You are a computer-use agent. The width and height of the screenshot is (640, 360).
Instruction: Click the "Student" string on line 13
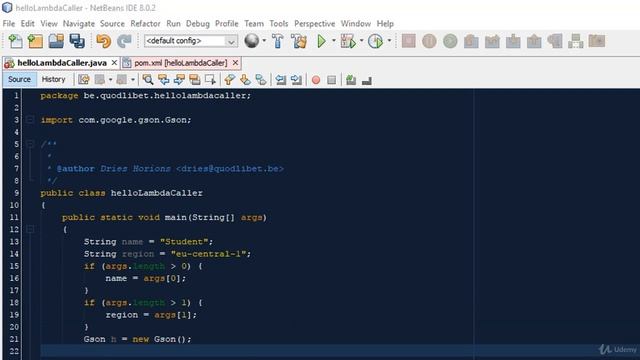coord(184,242)
